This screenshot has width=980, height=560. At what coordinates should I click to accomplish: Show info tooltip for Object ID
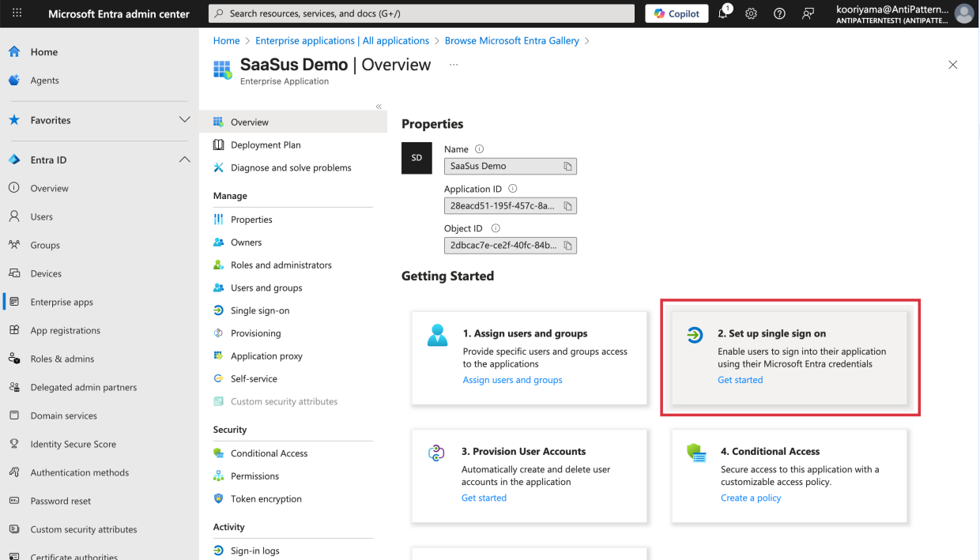(x=496, y=228)
